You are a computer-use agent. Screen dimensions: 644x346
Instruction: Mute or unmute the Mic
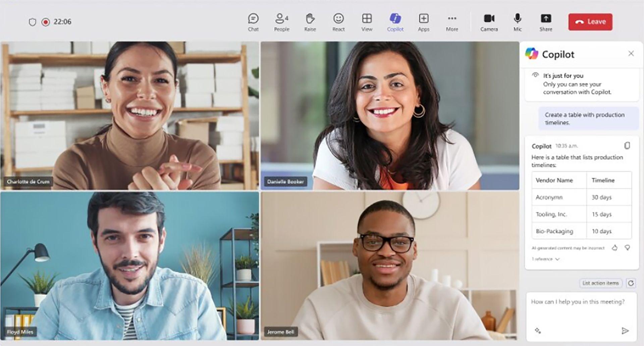tap(518, 22)
